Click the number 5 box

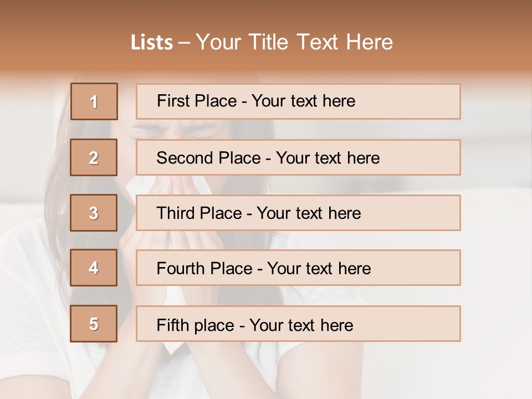(x=94, y=324)
